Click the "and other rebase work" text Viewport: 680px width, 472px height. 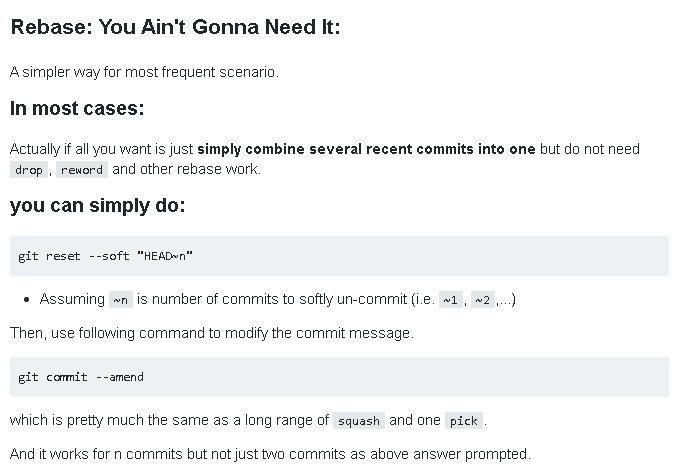coord(186,169)
